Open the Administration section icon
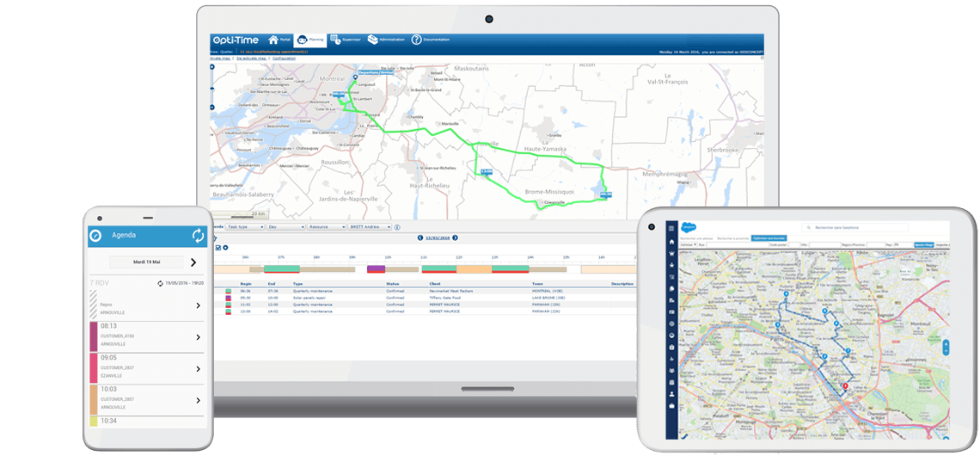 click(372, 40)
